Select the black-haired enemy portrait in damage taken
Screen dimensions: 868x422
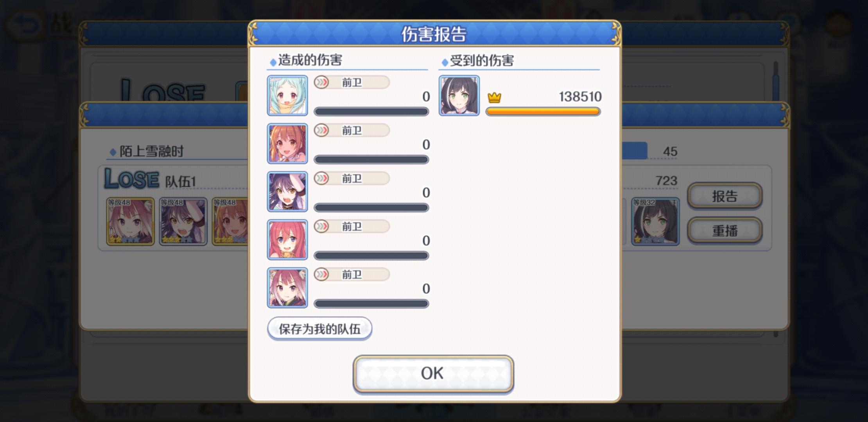pos(459,95)
